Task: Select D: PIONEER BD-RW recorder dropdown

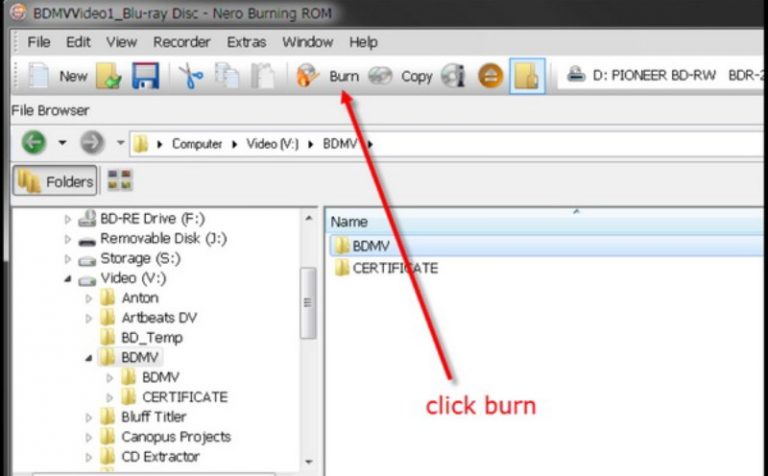Action: click(663, 75)
